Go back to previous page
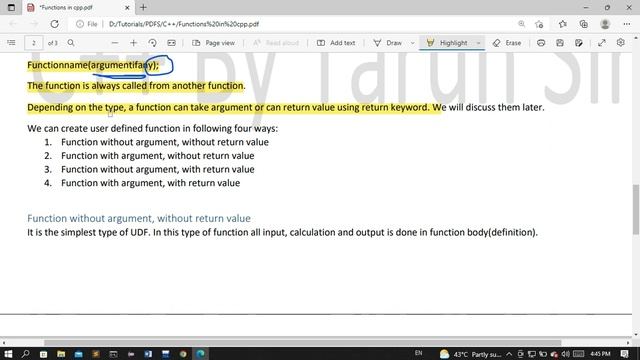The height and width of the screenshot is (360, 640). point(13,24)
